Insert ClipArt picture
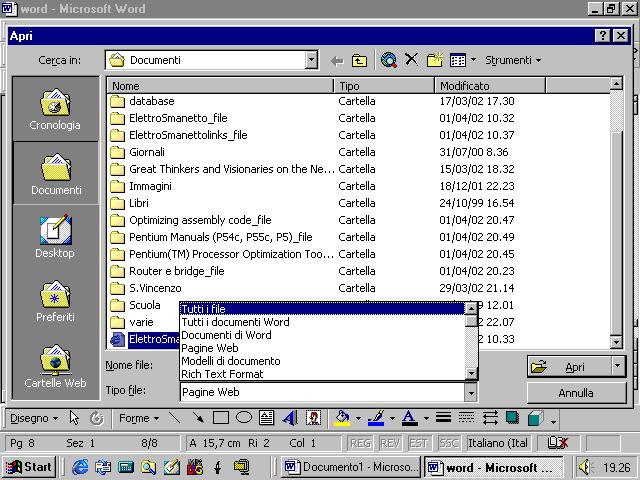This screenshot has width=640, height=480. (x=313, y=418)
